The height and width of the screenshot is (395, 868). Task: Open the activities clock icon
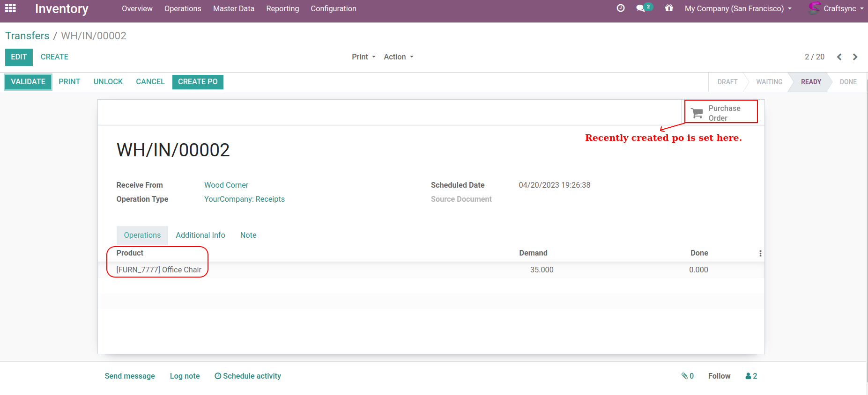pyautogui.click(x=621, y=8)
